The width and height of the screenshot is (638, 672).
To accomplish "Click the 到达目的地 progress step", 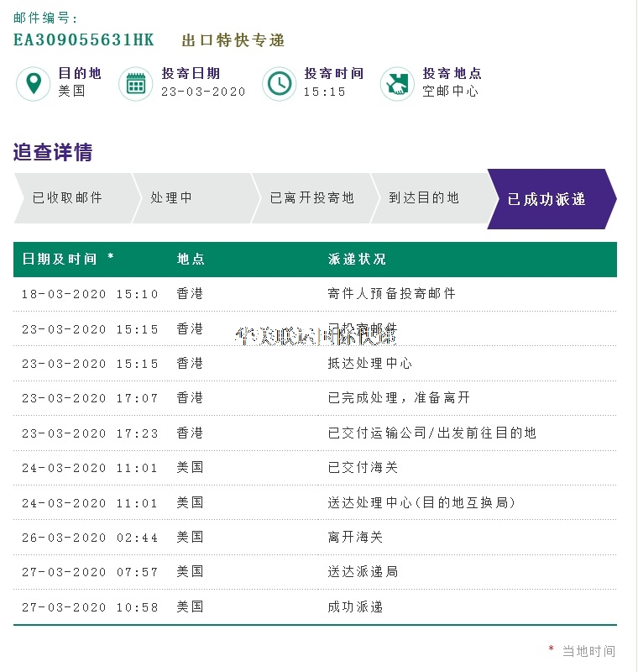I will (424, 198).
